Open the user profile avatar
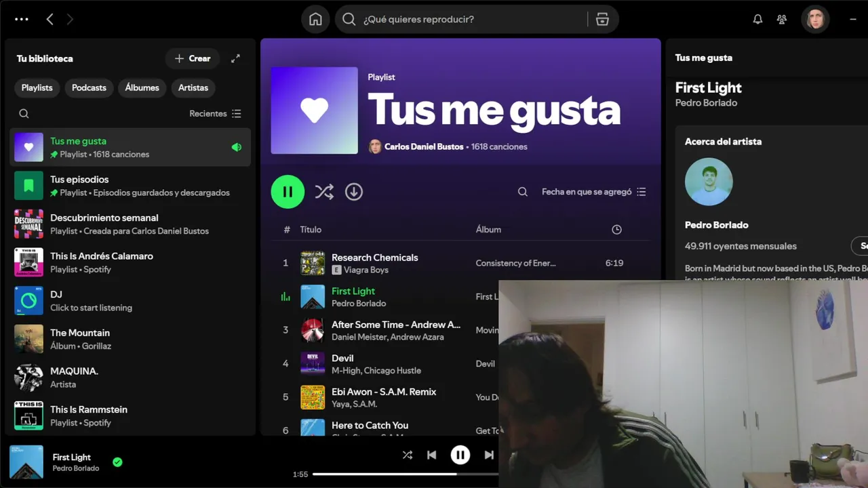Viewport: 868px width, 488px height. pyautogui.click(x=815, y=19)
